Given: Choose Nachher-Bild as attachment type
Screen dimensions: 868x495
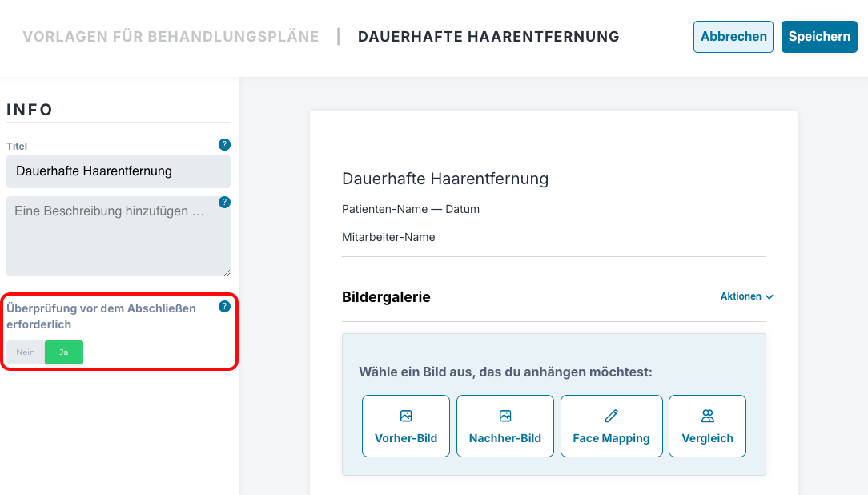Looking at the screenshot, I should [504, 426].
